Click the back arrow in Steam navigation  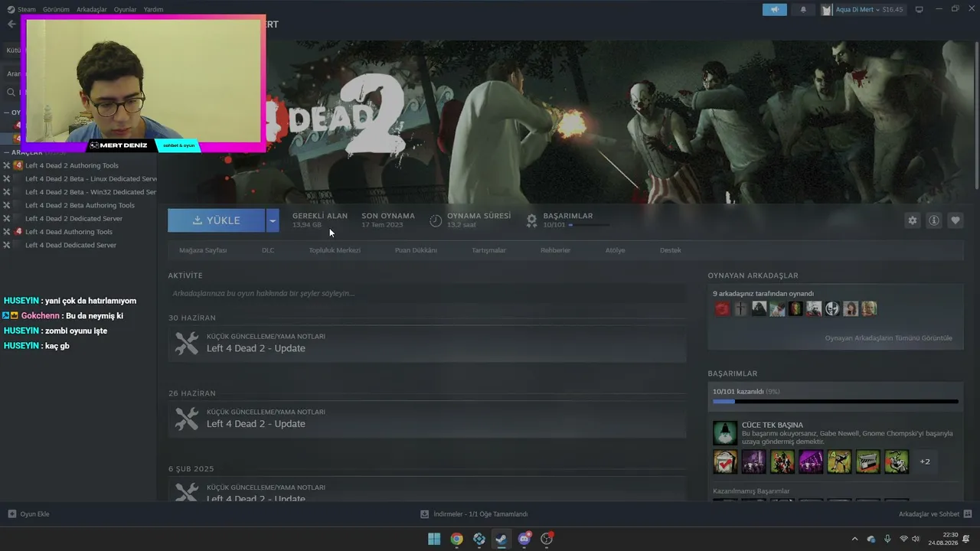tap(11, 24)
